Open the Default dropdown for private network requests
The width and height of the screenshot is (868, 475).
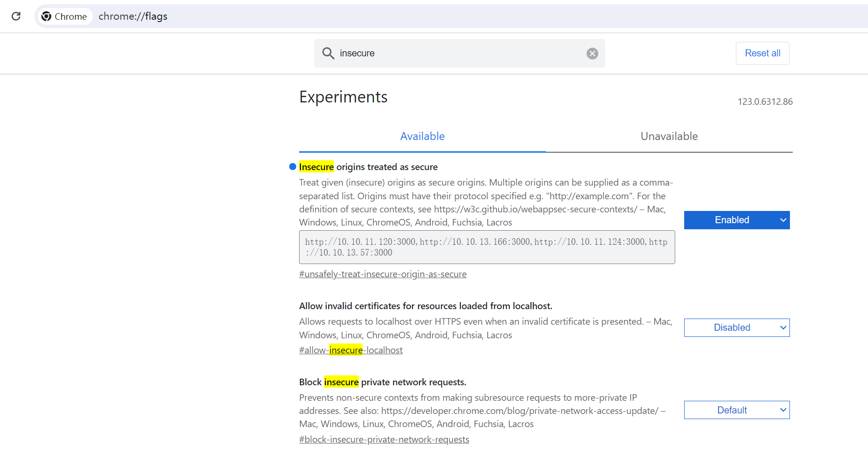pos(736,410)
